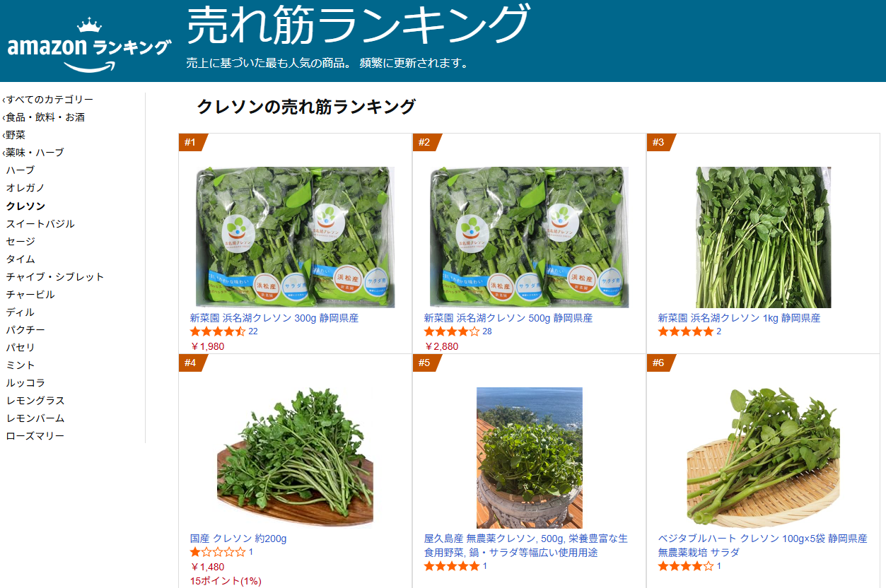Screen dimensions: 886x588
Task: Select 野菜 breadcrumb category
Action: pyautogui.click(x=16, y=135)
